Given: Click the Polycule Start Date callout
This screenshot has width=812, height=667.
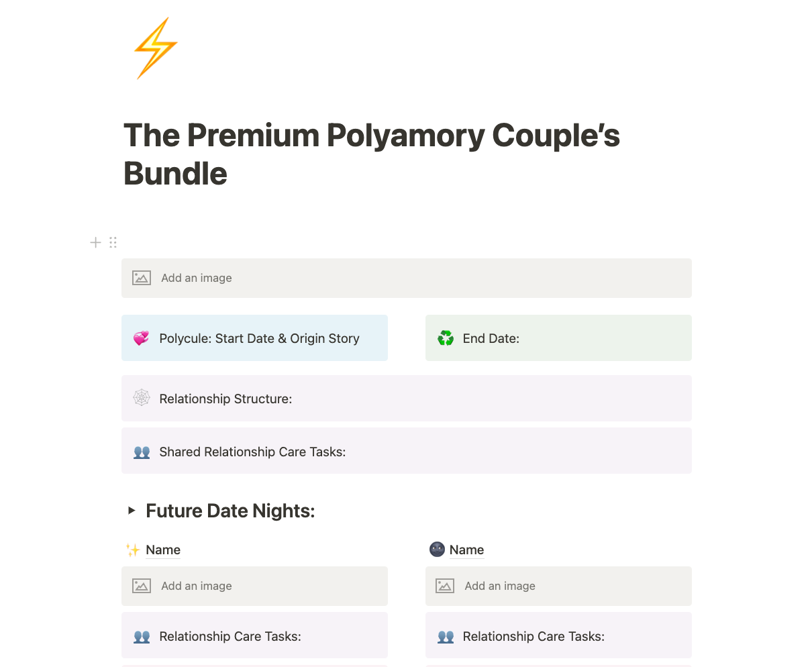Looking at the screenshot, I should coord(254,338).
